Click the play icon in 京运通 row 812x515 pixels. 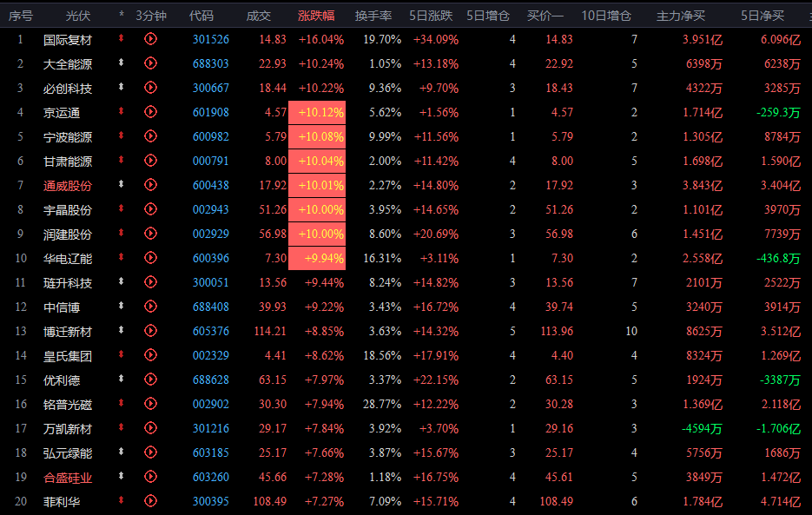click(150, 112)
